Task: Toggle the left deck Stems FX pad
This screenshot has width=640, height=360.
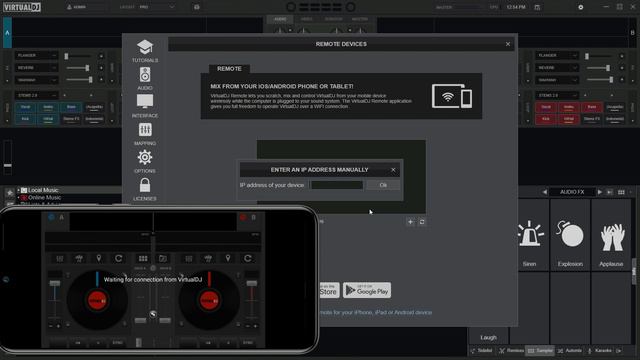Action: pos(71,119)
